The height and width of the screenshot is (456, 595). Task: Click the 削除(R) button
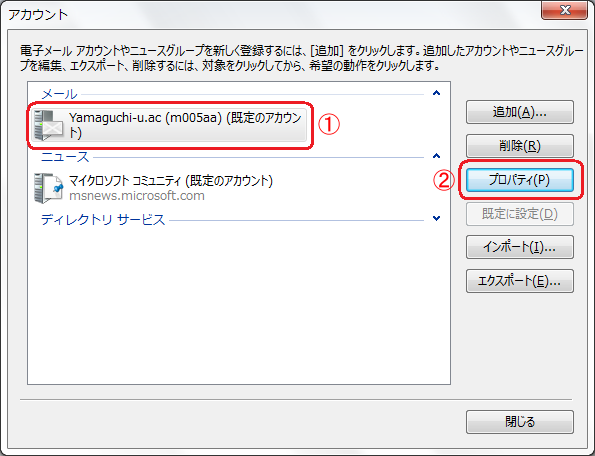519,146
